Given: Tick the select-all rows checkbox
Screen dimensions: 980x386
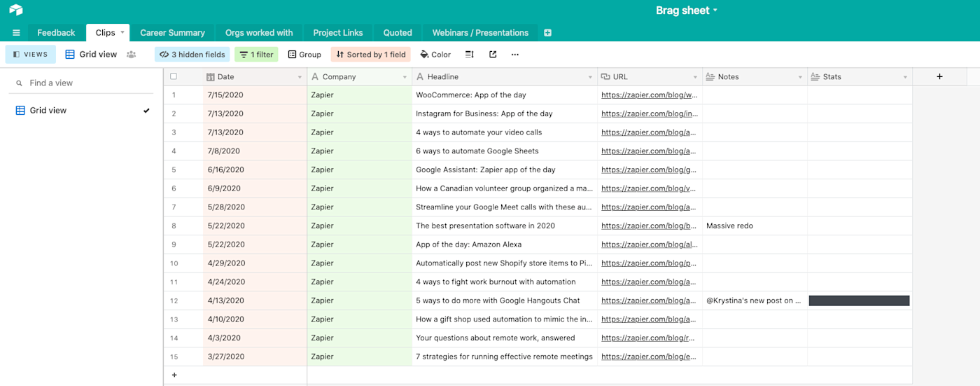Looking at the screenshot, I should tap(174, 76).
